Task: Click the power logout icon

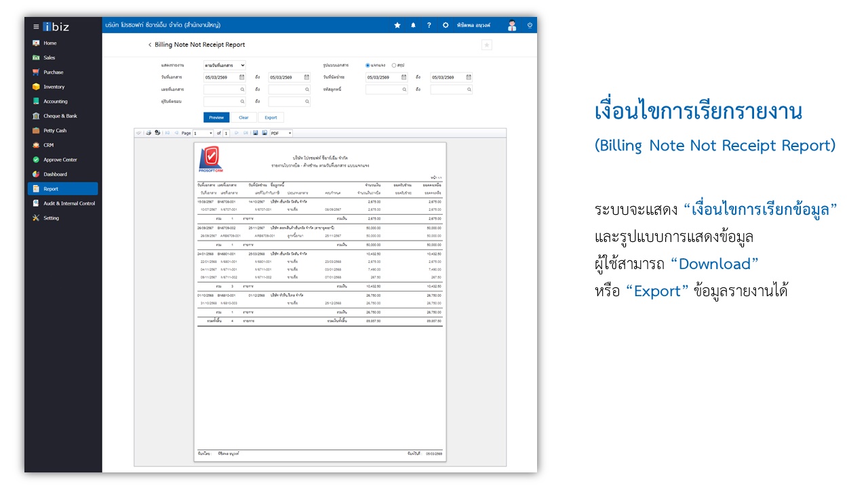Action: click(530, 25)
